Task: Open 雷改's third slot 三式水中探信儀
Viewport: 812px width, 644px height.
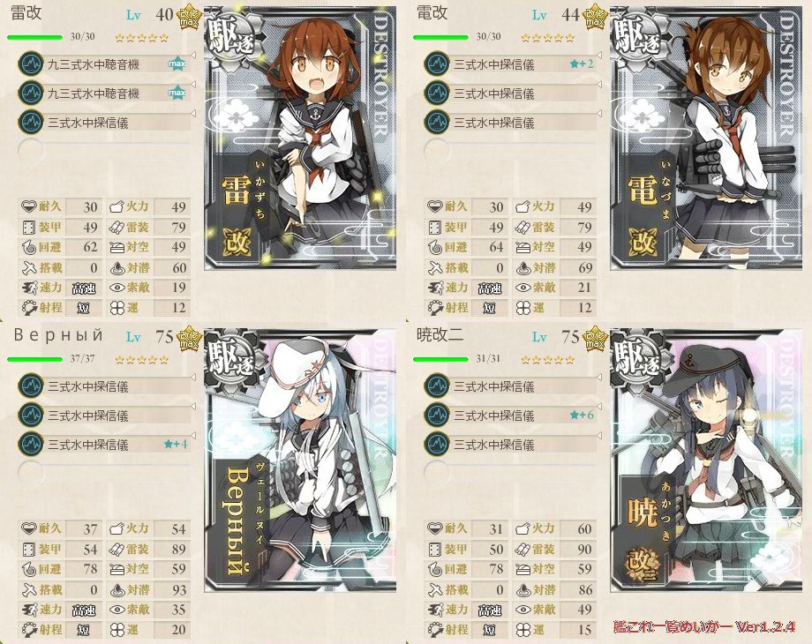Action: tap(105, 123)
